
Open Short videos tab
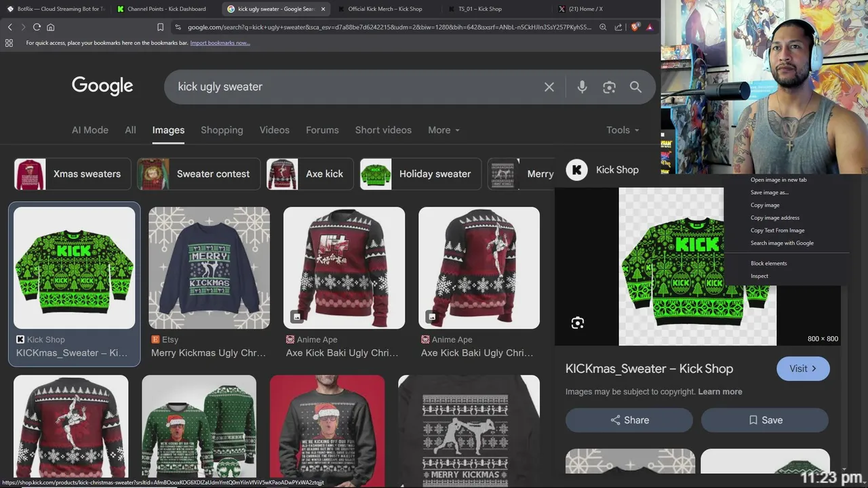(383, 130)
